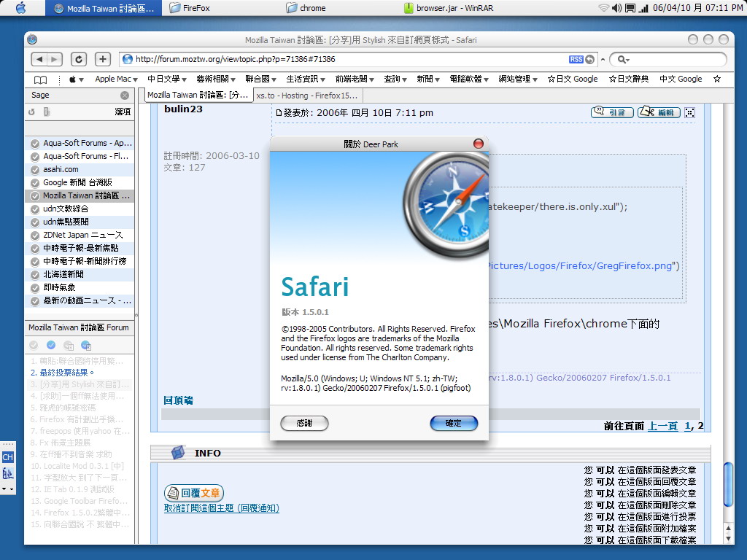Click the 引言 quote post button
747x560 pixels.
tap(611, 112)
